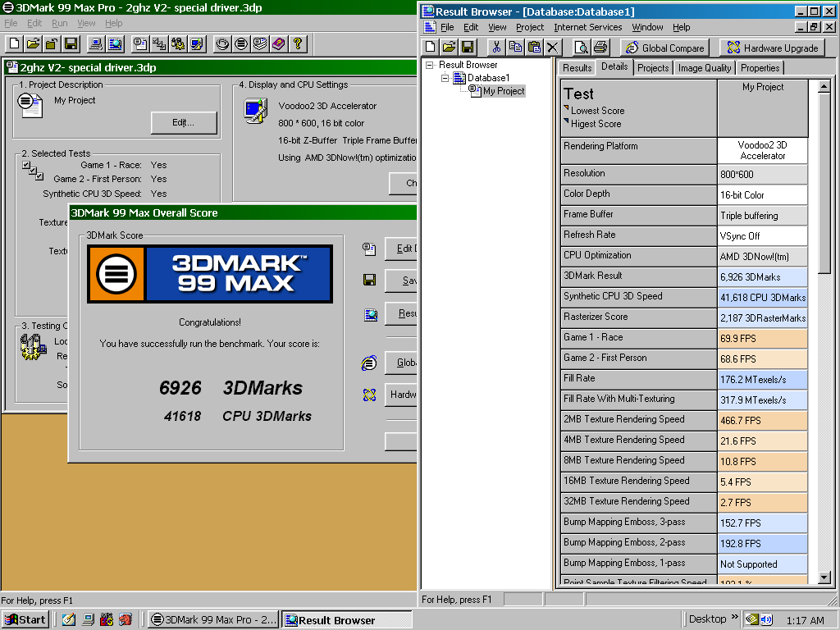
Task: Click the 'VSync Off' refresh rate cell
Action: 763,235
